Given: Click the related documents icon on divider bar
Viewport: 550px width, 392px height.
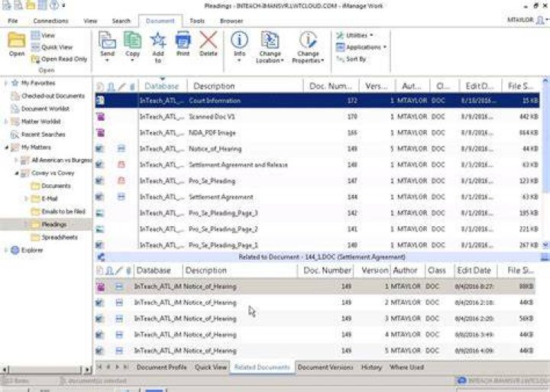Looking at the screenshot, I should pyautogui.click(x=101, y=258).
